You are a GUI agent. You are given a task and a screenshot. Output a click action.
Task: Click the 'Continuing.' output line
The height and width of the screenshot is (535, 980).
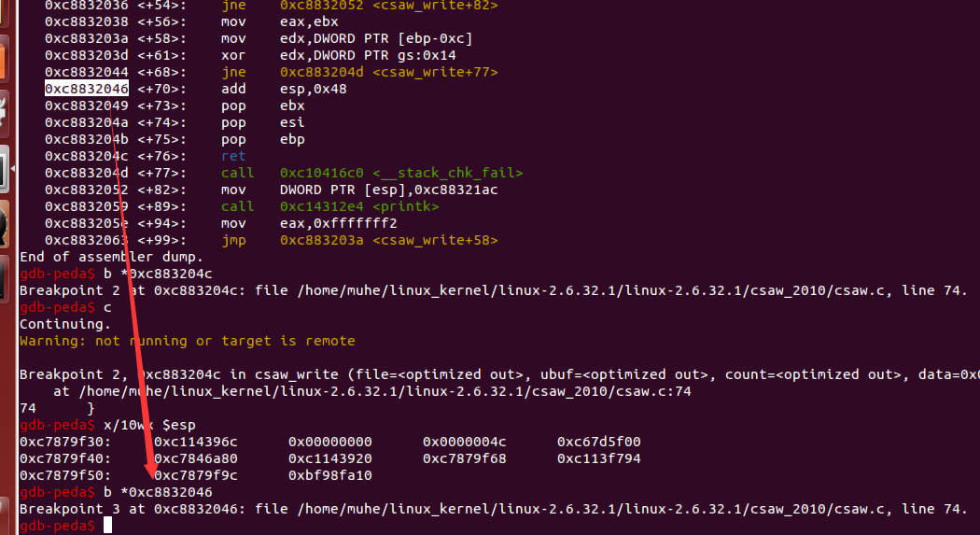[65, 324]
